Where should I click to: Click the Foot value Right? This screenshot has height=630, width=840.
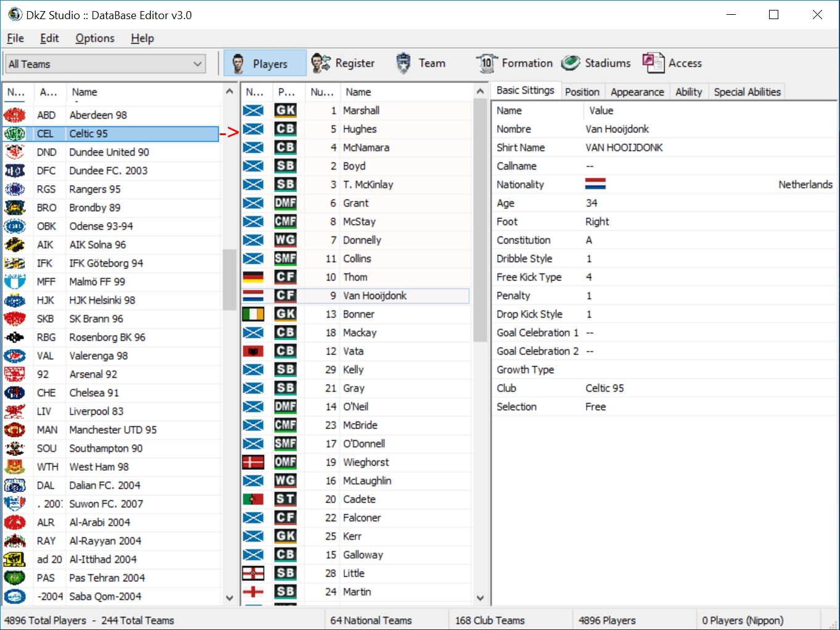(597, 222)
